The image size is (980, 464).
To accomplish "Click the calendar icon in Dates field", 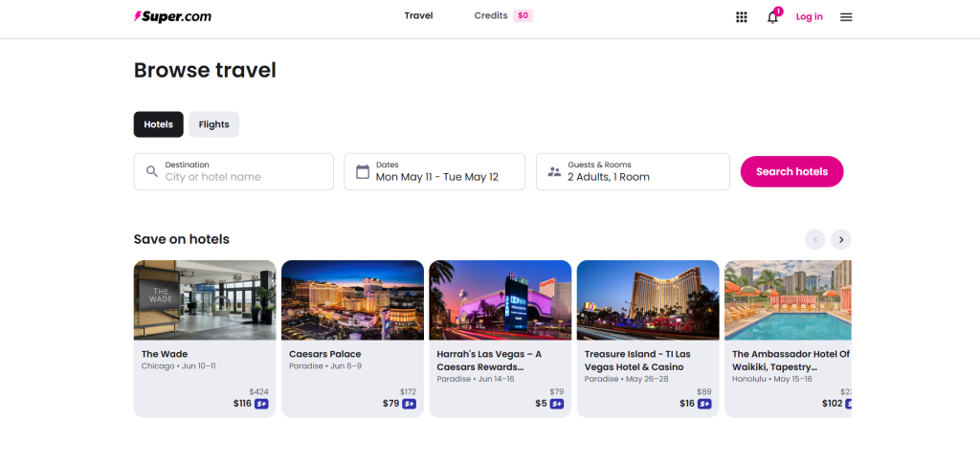I will 363,171.
